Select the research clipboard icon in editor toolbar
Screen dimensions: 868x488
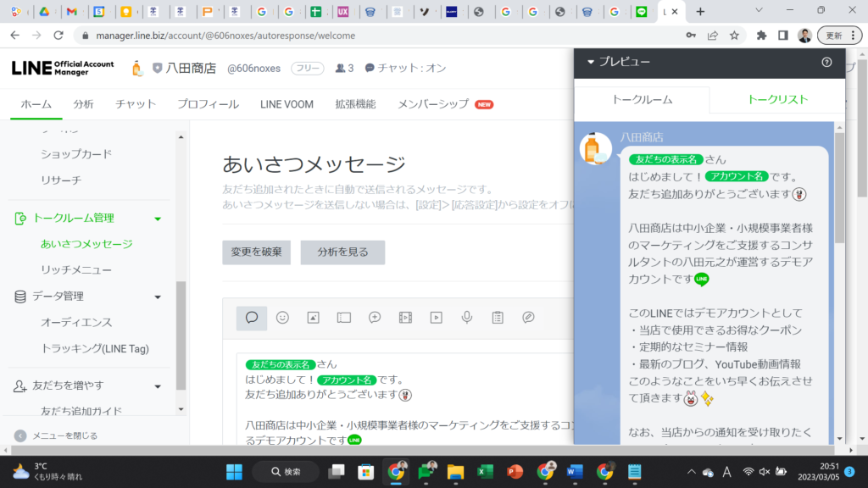(x=498, y=318)
